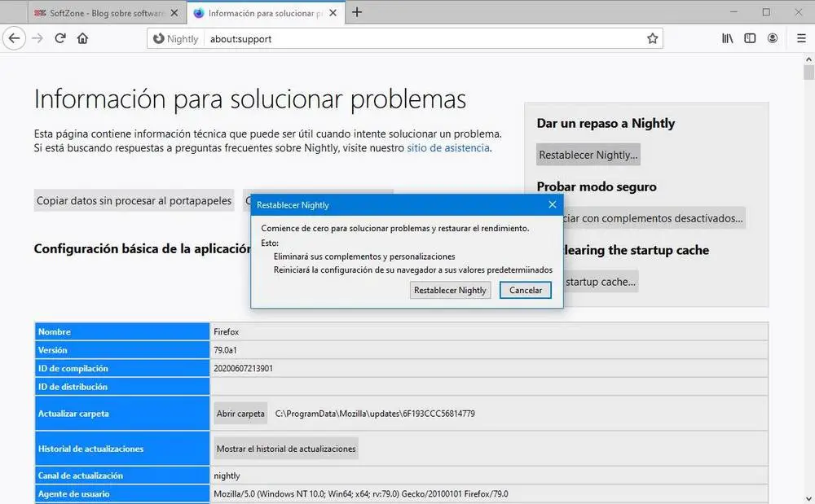Switch to the SoftZone blog tab
815x504 pixels.
(x=105, y=13)
